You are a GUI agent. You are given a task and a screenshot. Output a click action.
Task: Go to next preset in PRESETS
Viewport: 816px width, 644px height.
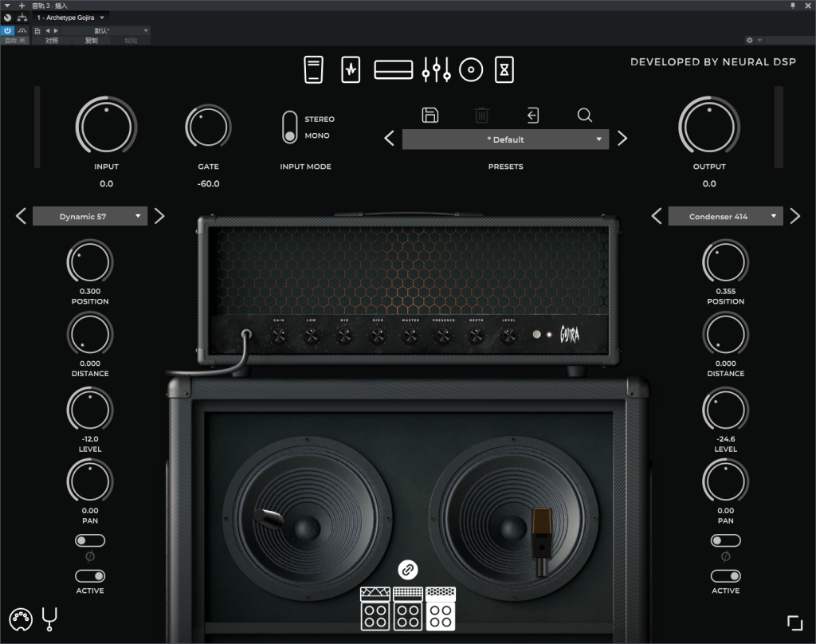(622, 139)
